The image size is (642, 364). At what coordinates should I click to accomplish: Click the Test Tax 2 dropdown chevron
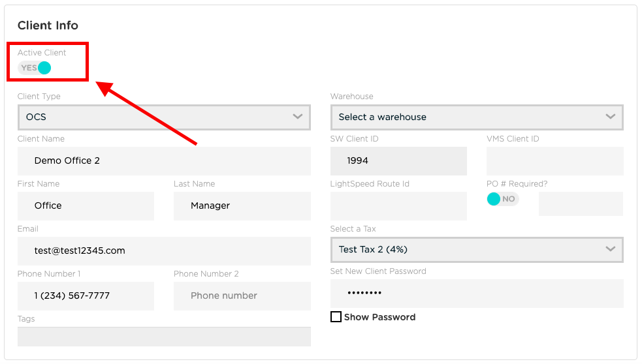point(611,250)
